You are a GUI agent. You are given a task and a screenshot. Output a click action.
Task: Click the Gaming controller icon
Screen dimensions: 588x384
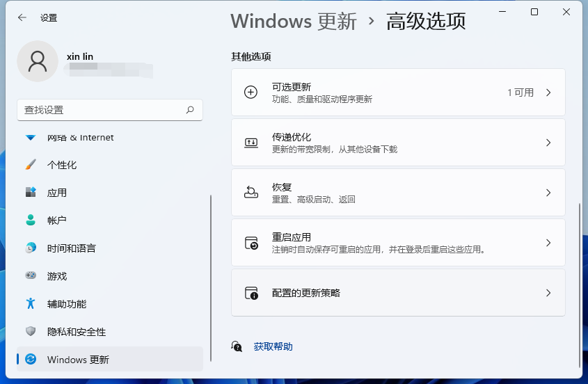(x=31, y=276)
